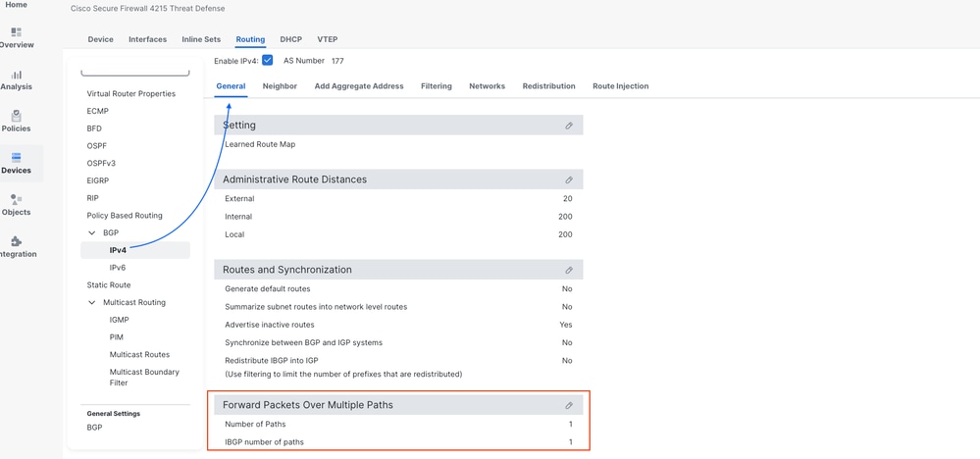Collapse the BGP tree node chevron
This screenshot has width=980, height=459.
point(92,233)
